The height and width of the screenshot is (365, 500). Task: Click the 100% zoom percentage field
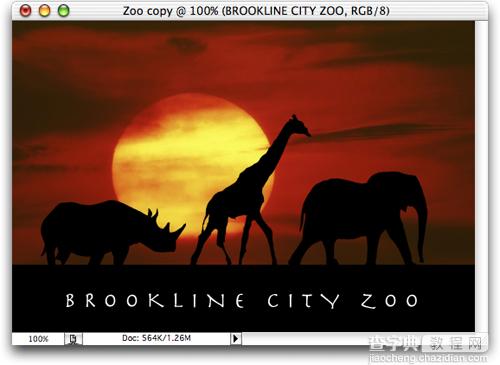pyautogui.click(x=38, y=339)
